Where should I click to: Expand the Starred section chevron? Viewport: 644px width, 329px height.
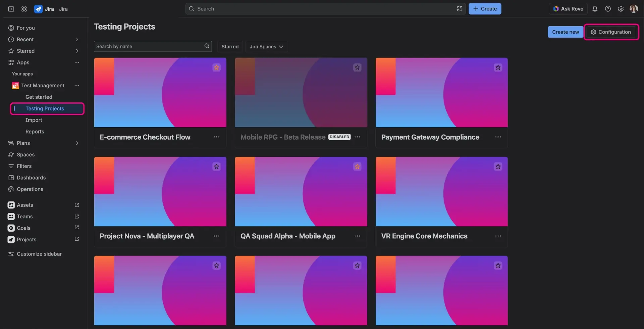77,51
